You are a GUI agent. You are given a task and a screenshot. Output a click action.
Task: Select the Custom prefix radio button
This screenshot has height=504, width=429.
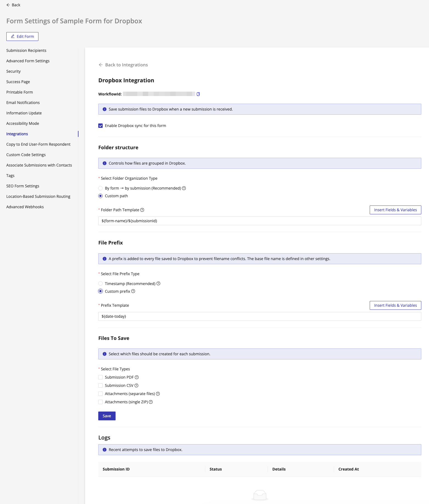(100, 291)
